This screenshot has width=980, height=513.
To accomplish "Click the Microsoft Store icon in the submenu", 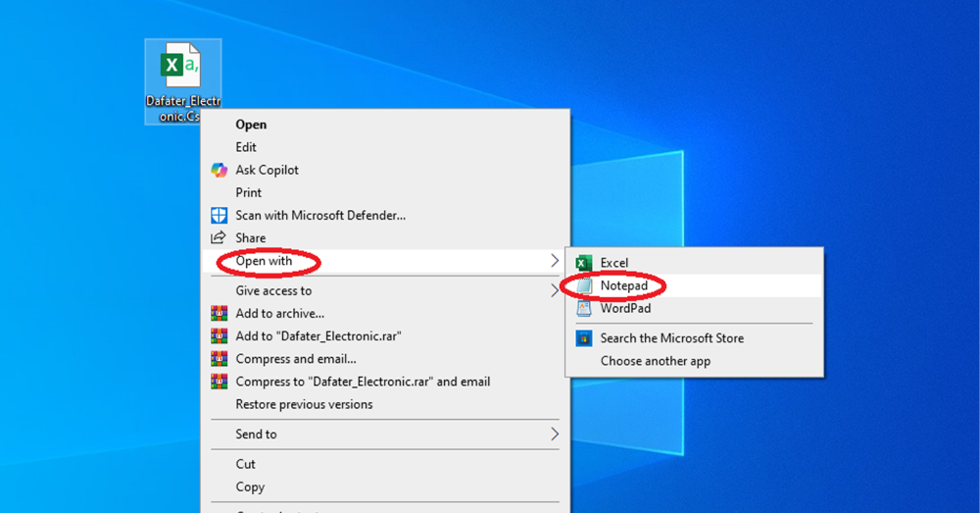I will click(x=584, y=338).
